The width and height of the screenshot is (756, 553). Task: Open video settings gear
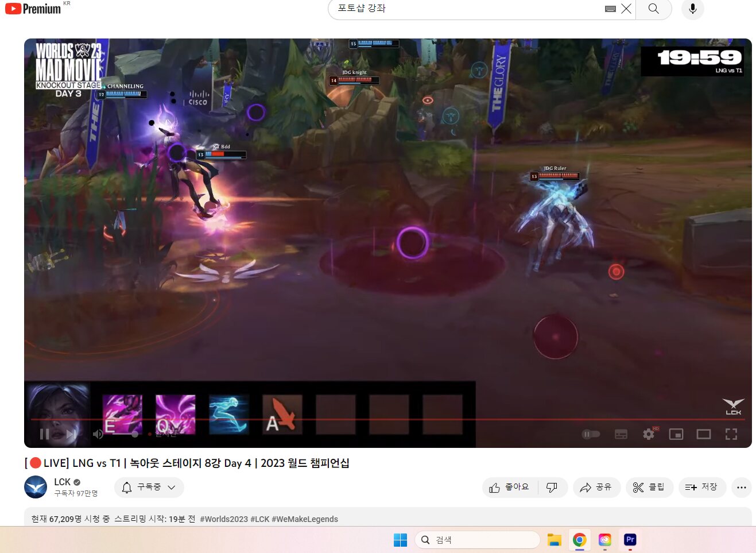click(649, 434)
